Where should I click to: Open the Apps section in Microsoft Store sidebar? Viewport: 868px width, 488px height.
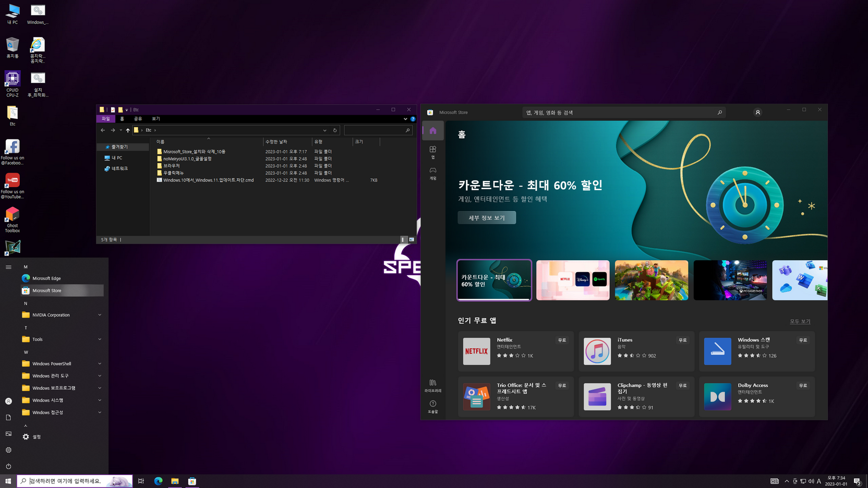433,152
